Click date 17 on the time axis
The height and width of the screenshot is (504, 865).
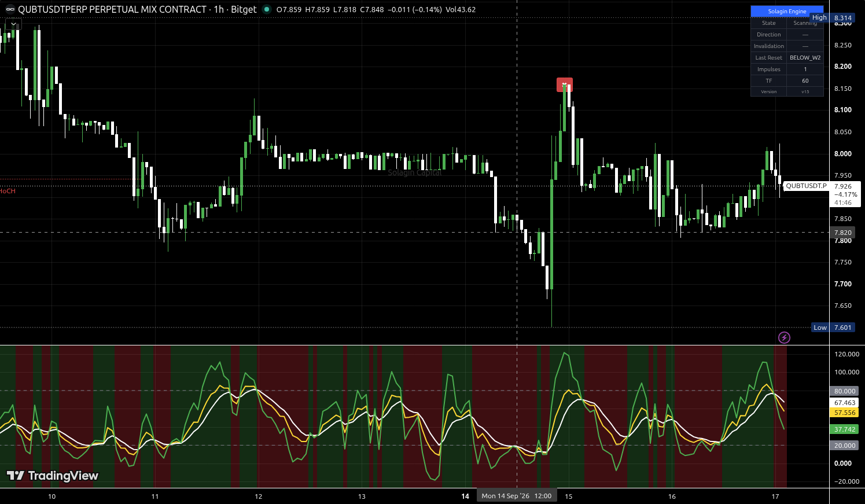point(775,496)
